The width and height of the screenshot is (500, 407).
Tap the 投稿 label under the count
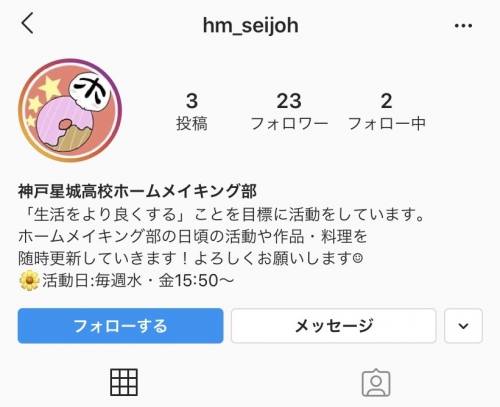click(x=192, y=124)
